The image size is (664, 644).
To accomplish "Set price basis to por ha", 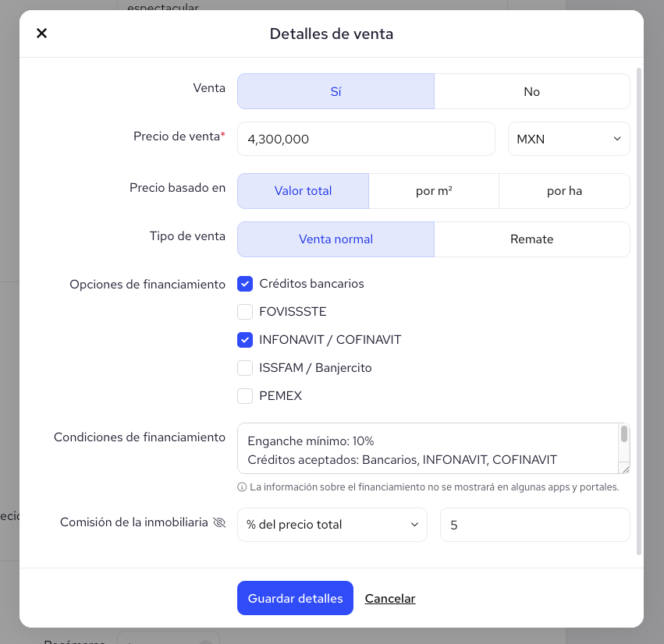I will (564, 191).
